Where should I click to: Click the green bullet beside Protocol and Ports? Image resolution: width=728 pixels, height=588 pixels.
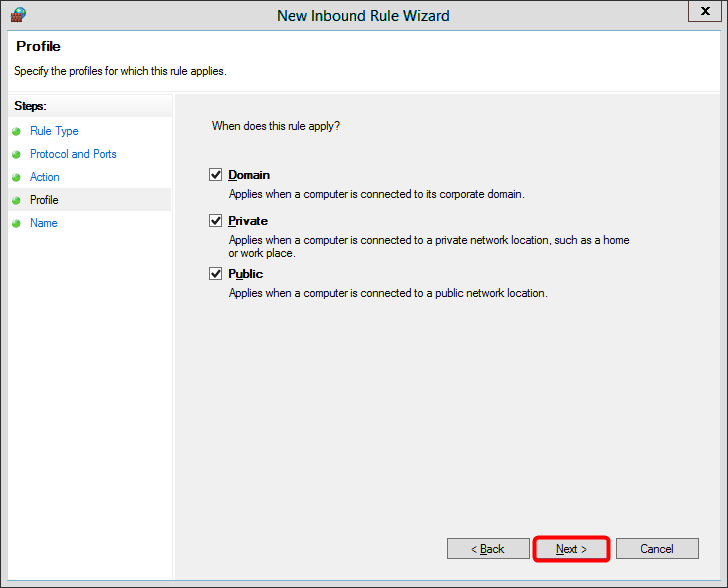(16, 155)
